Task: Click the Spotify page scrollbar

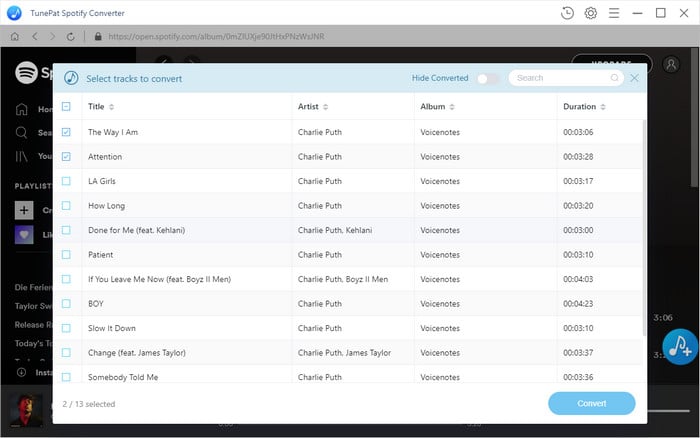Action: (x=695, y=118)
